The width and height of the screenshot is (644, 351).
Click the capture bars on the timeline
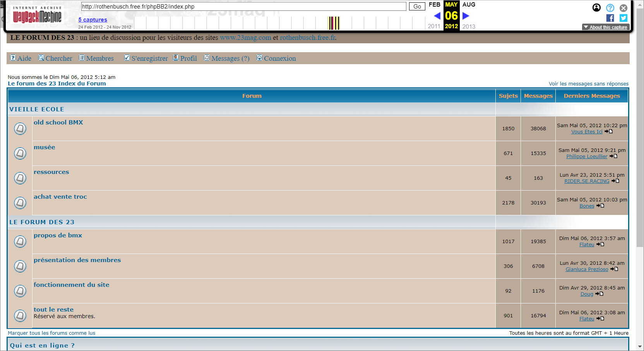coord(334,23)
